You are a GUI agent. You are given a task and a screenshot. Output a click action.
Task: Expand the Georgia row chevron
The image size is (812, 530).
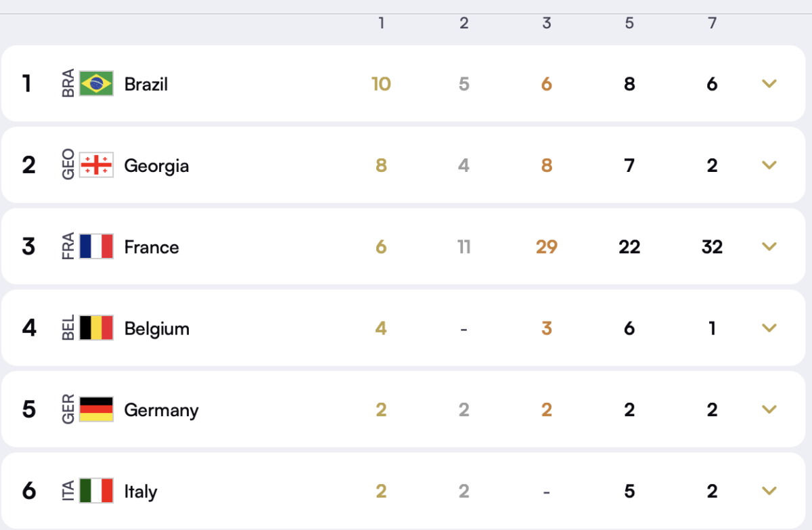tap(769, 165)
